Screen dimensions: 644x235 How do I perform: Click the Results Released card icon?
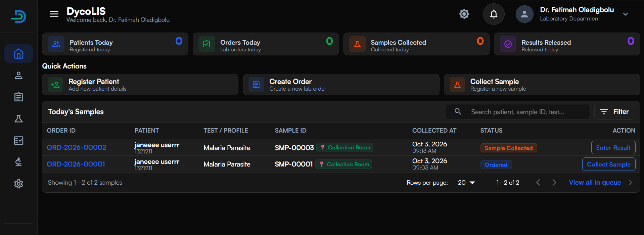pyautogui.click(x=508, y=44)
